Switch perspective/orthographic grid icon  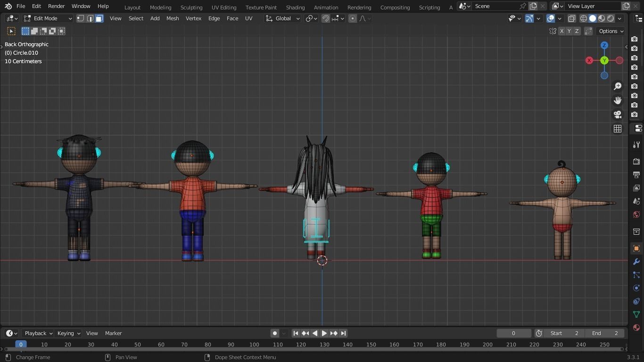[618, 129]
